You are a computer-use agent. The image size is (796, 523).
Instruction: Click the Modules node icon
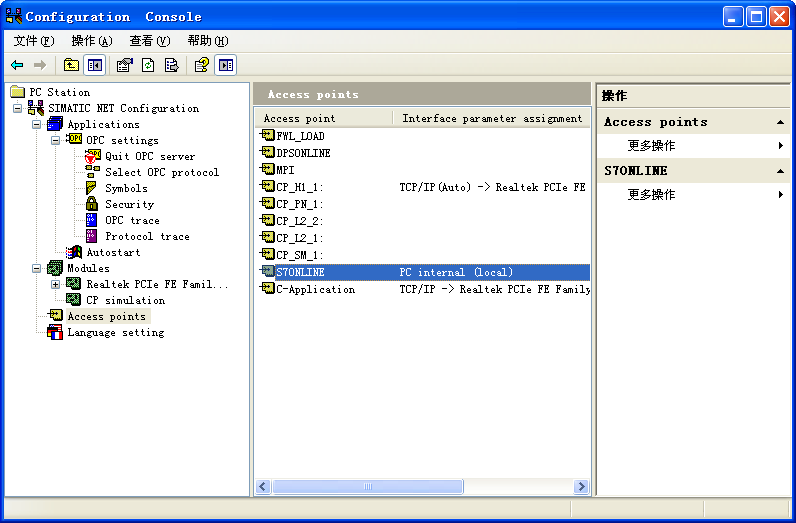coord(55,268)
